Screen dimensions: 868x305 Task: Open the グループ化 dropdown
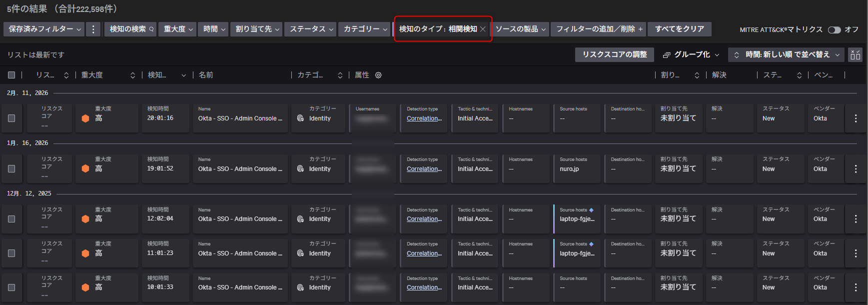pos(691,55)
